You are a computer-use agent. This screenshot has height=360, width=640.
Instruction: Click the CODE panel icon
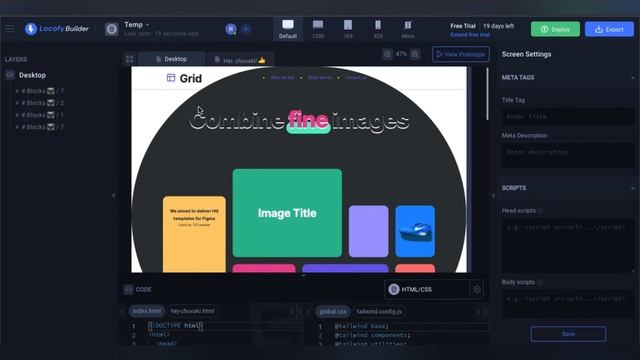pos(128,289)
